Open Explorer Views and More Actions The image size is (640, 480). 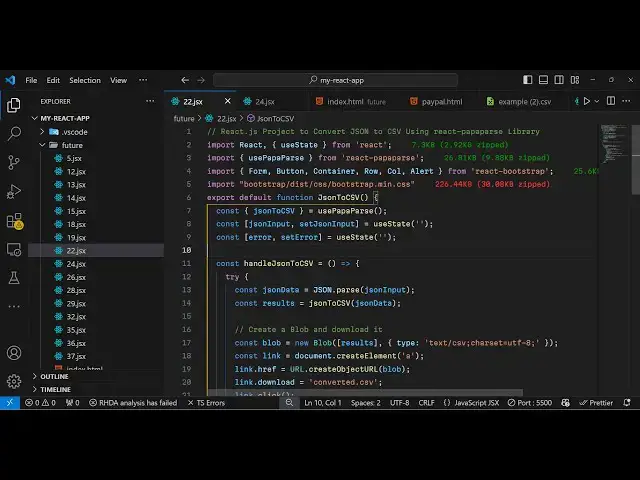[x=150, y=101]
